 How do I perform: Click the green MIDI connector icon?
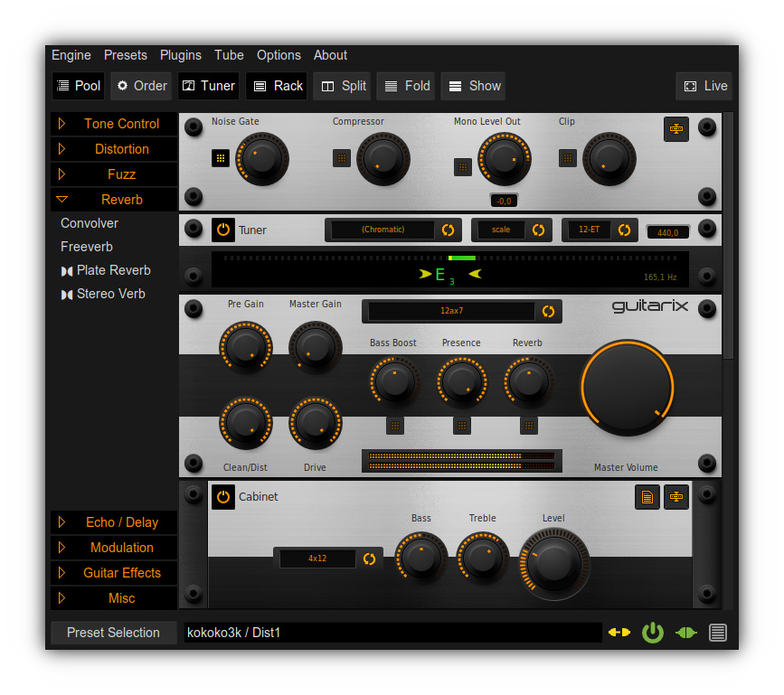[685, 633]
